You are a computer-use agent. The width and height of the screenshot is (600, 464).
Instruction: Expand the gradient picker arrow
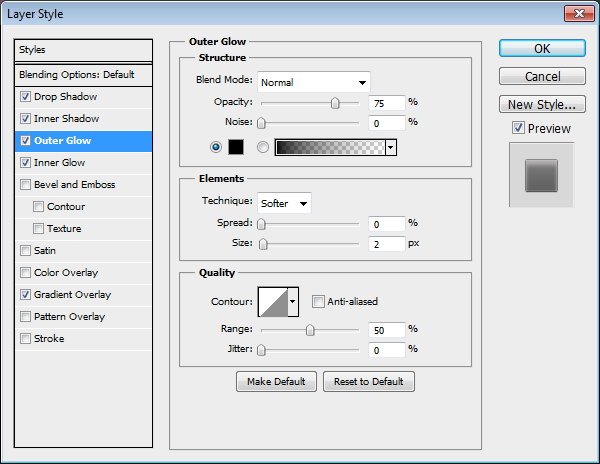390,147
